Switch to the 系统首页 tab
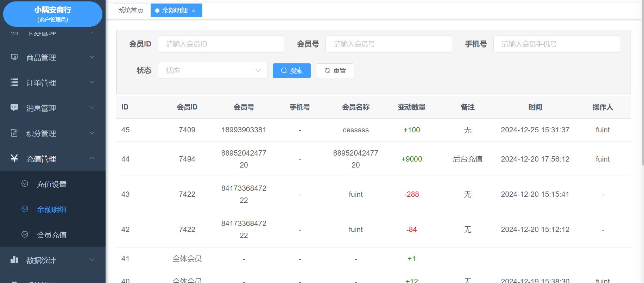Viewport: 644px width, 283px height. click(131, 11)
